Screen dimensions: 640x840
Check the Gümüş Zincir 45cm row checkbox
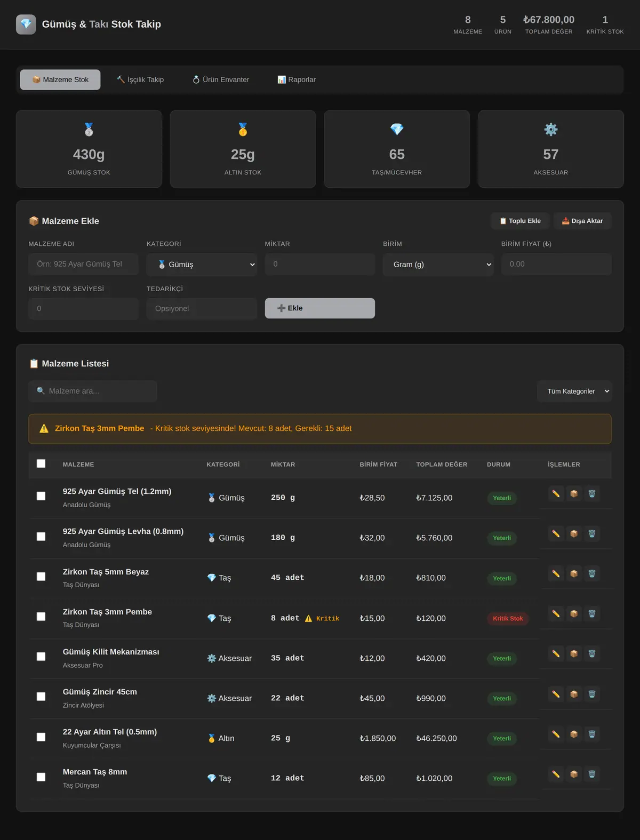(x=41, y=697)
